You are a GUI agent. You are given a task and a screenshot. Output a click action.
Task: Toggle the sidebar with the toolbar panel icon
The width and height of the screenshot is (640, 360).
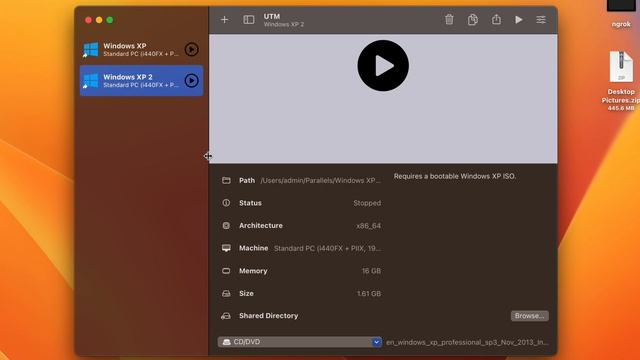[249, 20]
